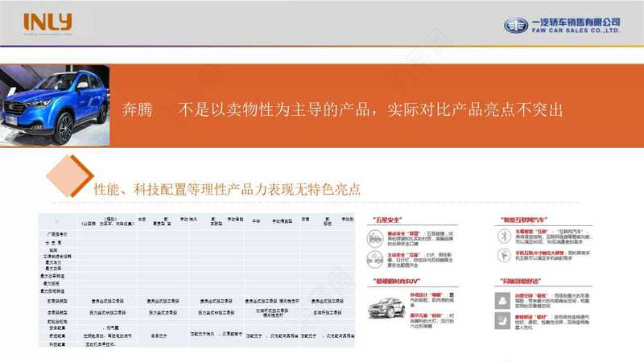Click the red heading ending in "SUV"

point(396,281)
